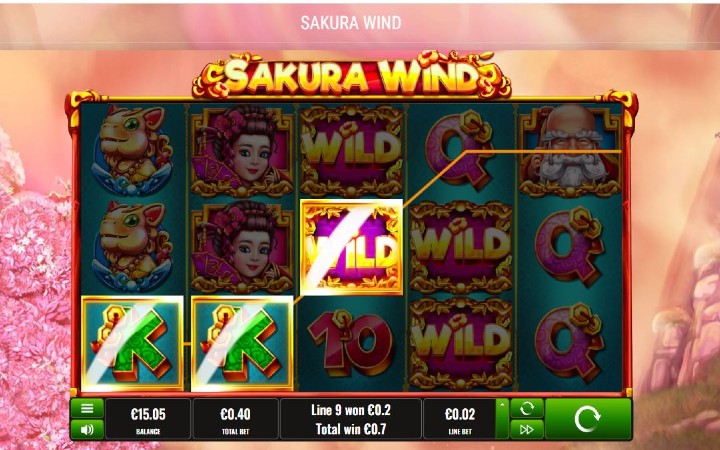The image size is (720, 450).
Task: Click the €0.02 line bet field
Action: [460, 419]
